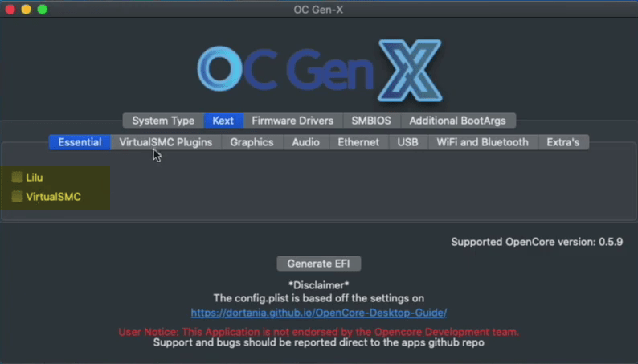Go to the SMBIOS tab

coord(371,121)
